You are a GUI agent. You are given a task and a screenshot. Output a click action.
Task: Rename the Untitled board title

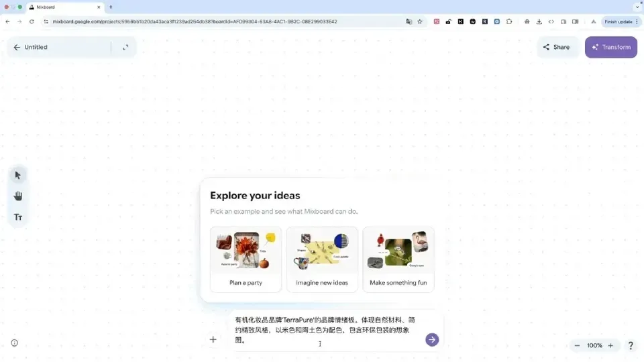pyautogui.click(x=36, y=47)
